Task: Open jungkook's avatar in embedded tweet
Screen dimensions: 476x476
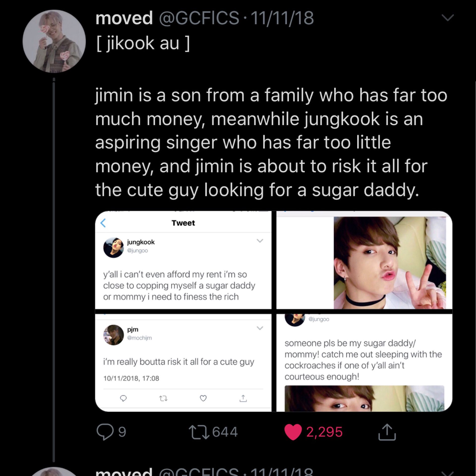Action: (x=113, y=247)
